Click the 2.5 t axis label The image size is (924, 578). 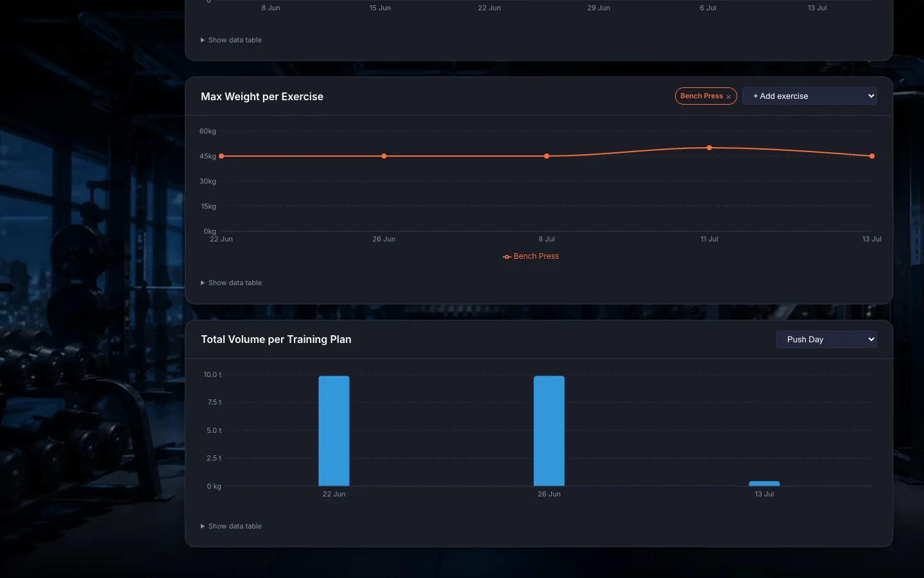point(214,458)
